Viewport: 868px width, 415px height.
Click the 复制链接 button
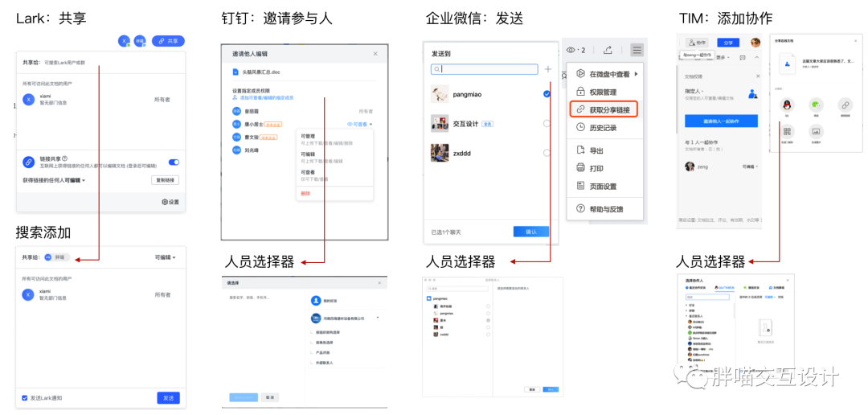coord(165,180)
